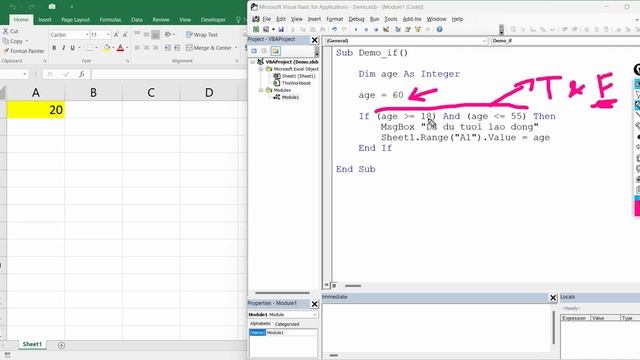Screen dimensions: 640x360
Task: Toggle Italic formatting in Excel
Action: (63, 48)
